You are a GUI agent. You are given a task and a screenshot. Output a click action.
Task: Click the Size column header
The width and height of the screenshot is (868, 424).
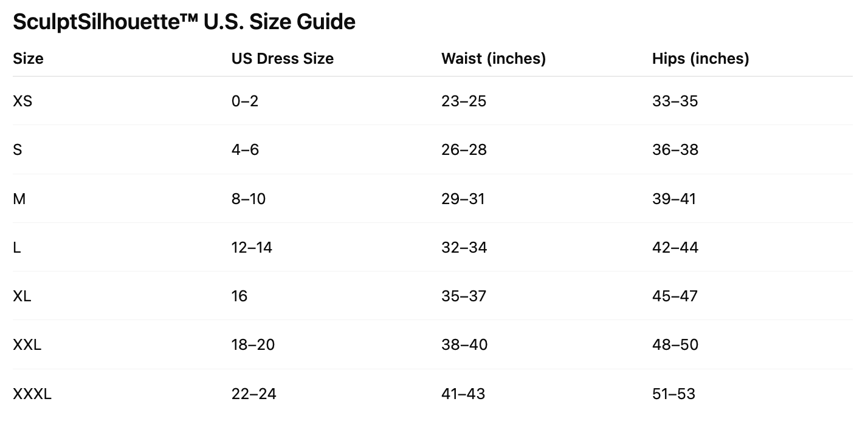pos(28,59)
